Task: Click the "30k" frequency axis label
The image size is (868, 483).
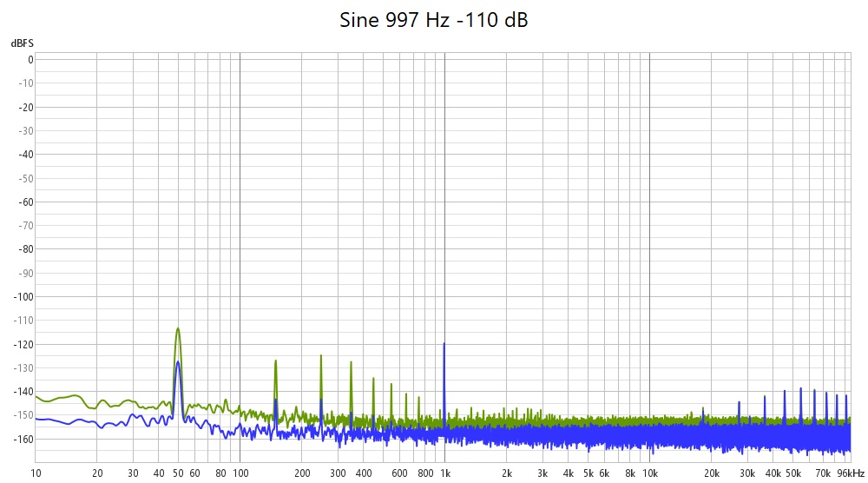Action: pyautogui.click(x=748, y=473)
